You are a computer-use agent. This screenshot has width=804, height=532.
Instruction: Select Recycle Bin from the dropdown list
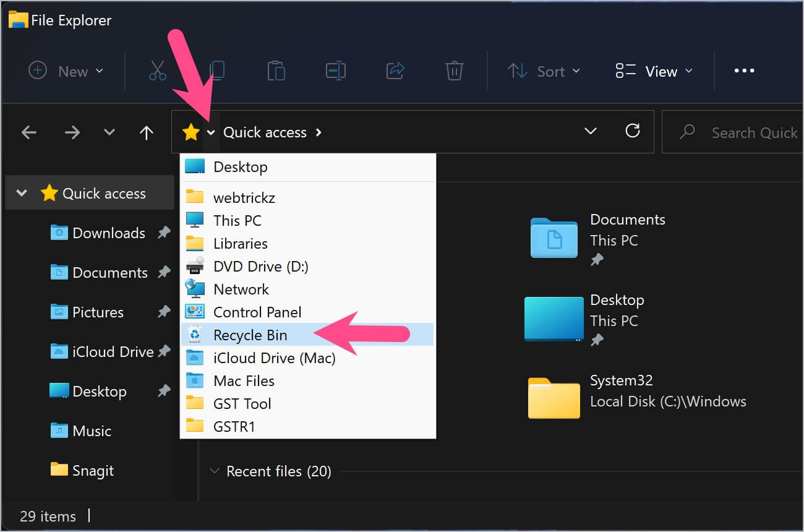[250, 335]
